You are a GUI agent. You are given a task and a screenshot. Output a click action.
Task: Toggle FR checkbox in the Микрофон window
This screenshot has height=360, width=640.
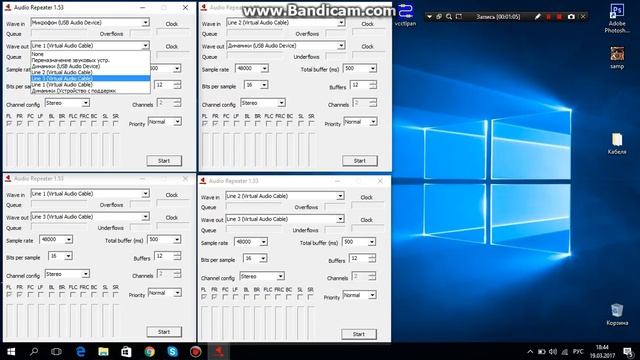[20, 123]
